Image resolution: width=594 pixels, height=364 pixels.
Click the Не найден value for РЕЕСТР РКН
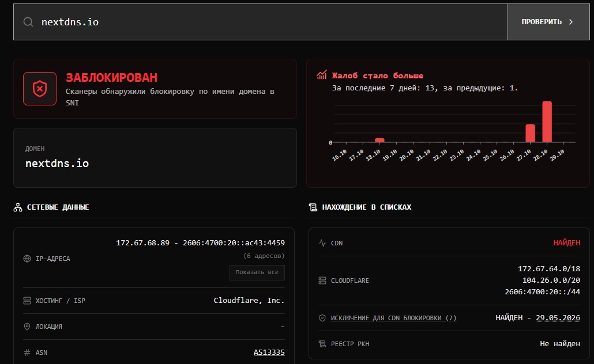pos(560,344)
